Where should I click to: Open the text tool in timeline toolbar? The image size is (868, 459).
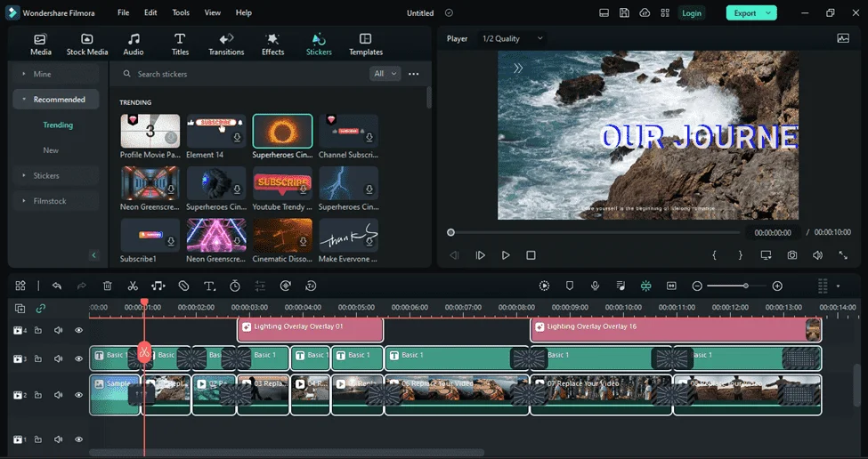pos(209,286)
